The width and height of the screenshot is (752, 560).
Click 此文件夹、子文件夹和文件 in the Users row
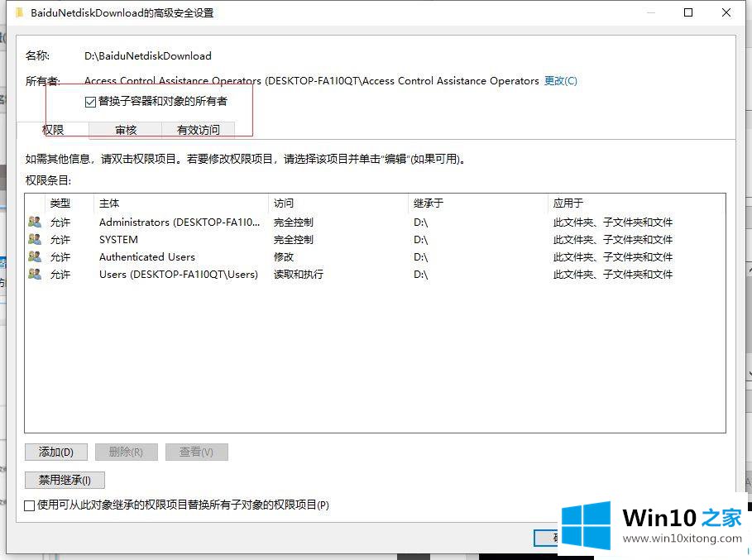(613, 274)
